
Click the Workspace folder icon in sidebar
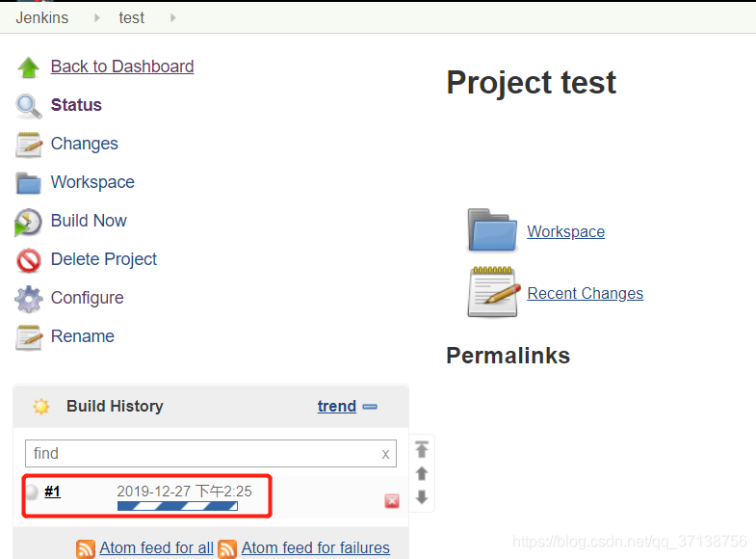pyautogui.click(x=29, y=183)
